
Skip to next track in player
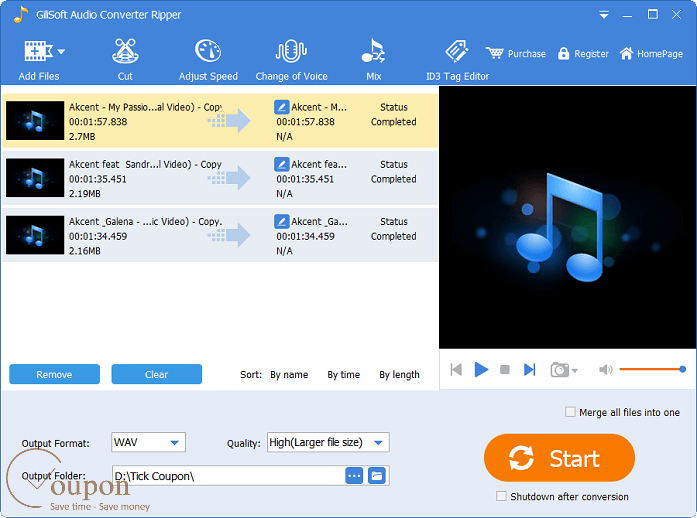coord(529,369)
